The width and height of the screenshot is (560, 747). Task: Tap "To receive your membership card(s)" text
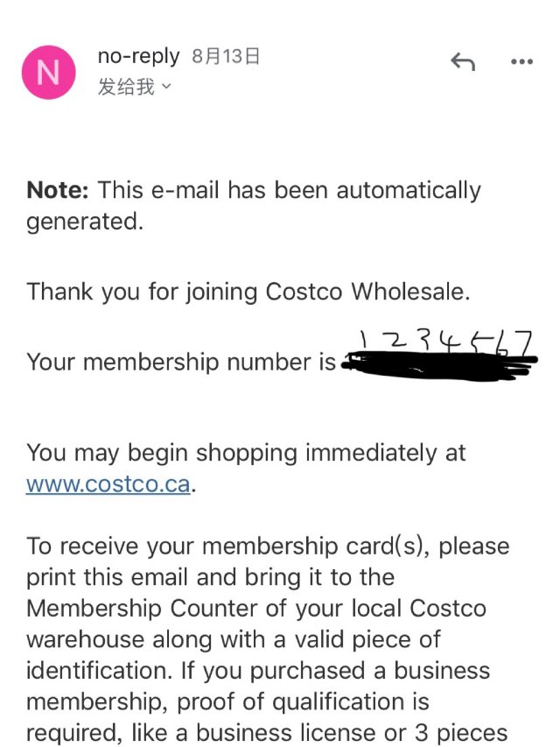[229, 546]
